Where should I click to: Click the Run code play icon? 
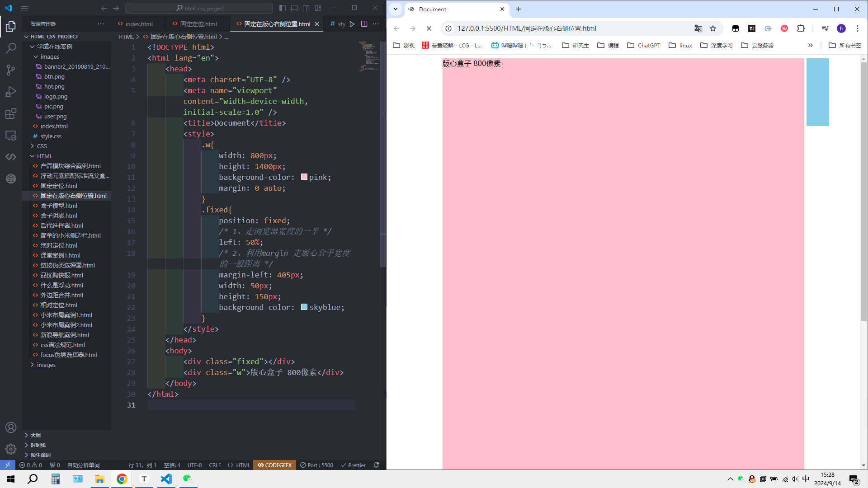[352, 24]
